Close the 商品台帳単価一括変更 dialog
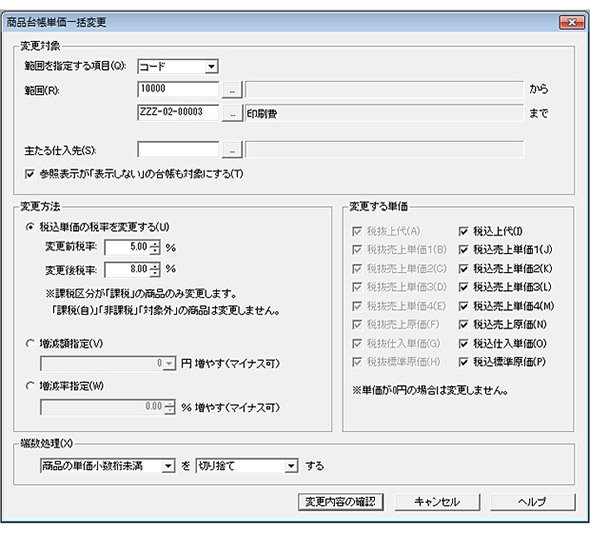This screenshot has height=533, width=590. tap(572, 23)
